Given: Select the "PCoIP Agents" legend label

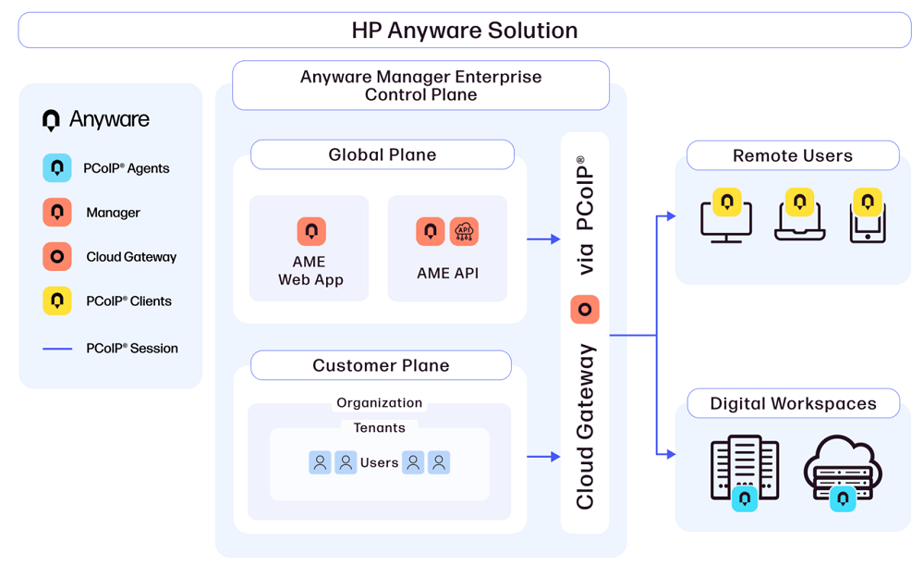Looking at the screenshot, I should point(127,168).
